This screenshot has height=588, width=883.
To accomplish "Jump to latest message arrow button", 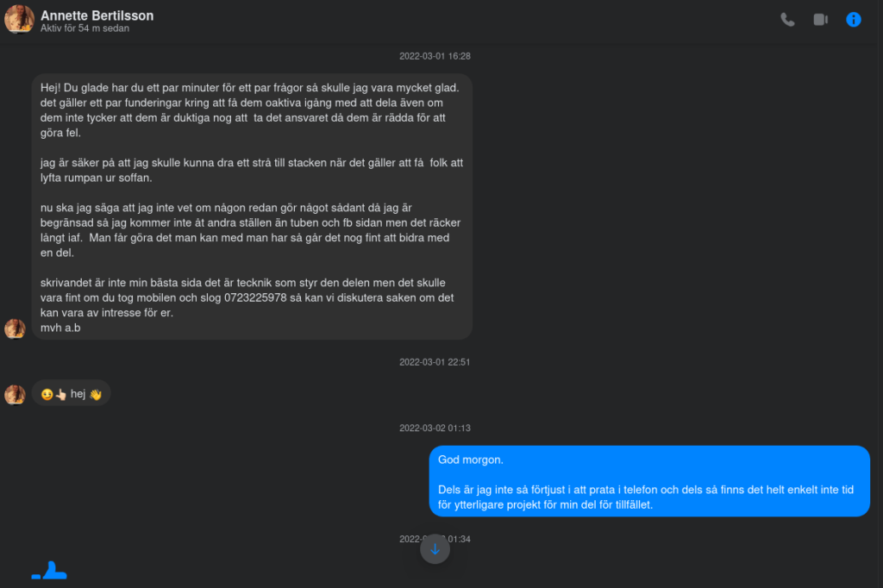I will [435, 548].
